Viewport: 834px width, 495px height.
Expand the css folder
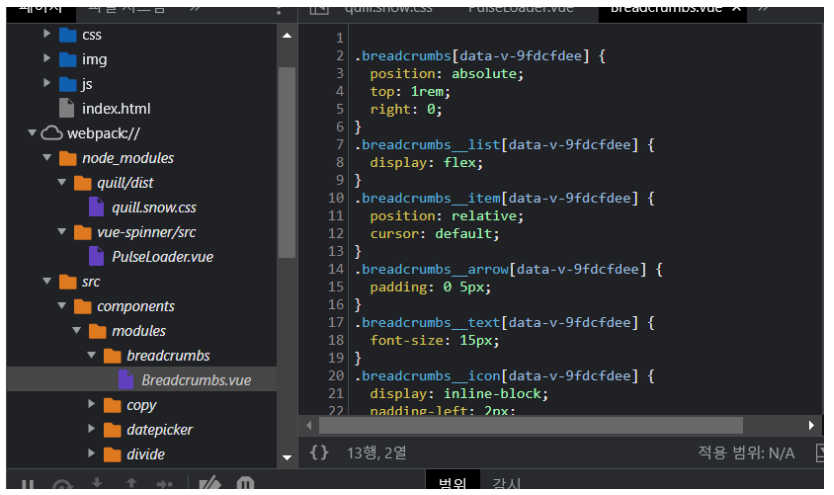click(47, 34)
